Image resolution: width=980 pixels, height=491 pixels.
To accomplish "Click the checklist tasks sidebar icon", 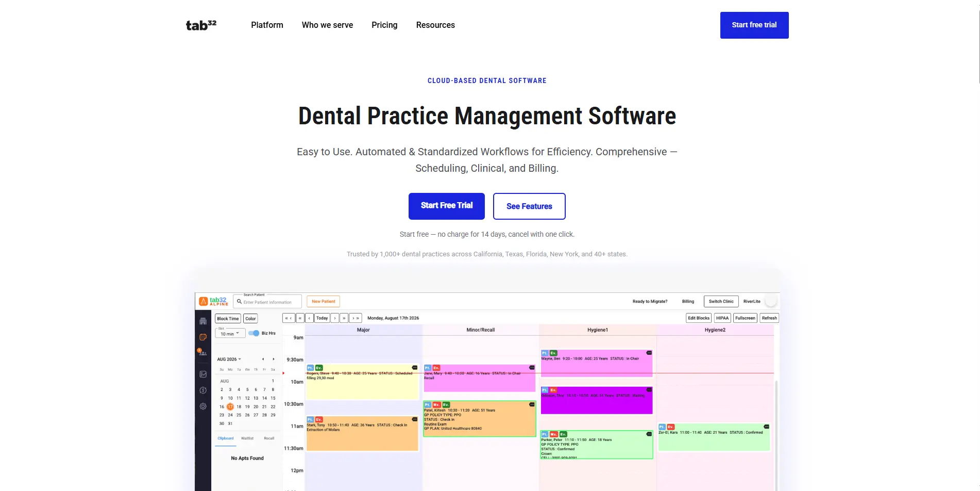I will 203,374.
